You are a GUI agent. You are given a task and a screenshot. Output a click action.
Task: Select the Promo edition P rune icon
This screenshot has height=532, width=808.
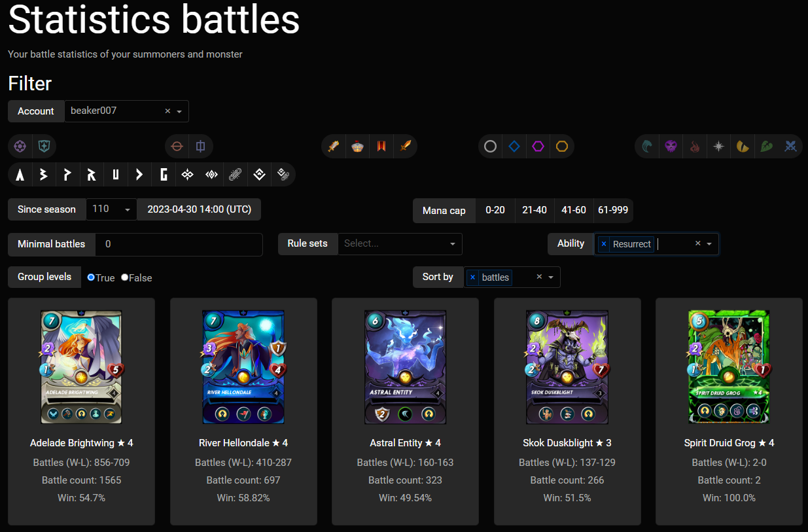click(67, 175)
